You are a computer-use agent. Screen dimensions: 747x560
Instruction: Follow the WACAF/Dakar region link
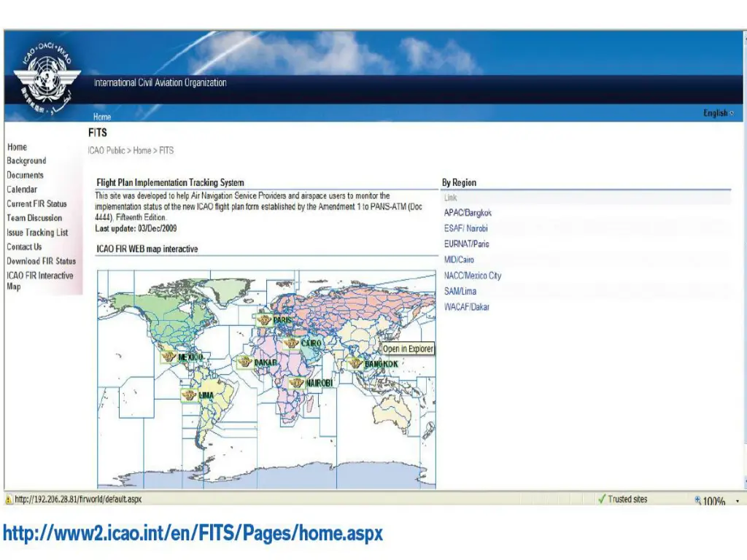tap(467, 307)
